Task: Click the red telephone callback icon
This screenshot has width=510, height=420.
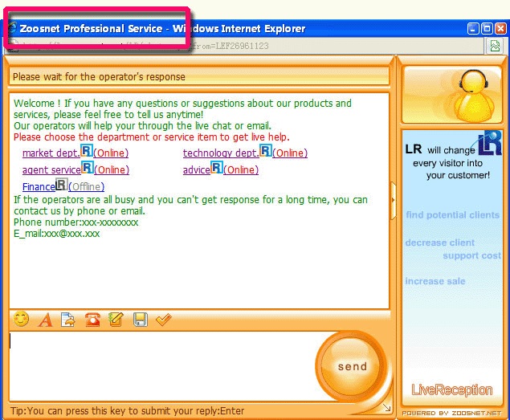Action: click(x=92, y=320)
